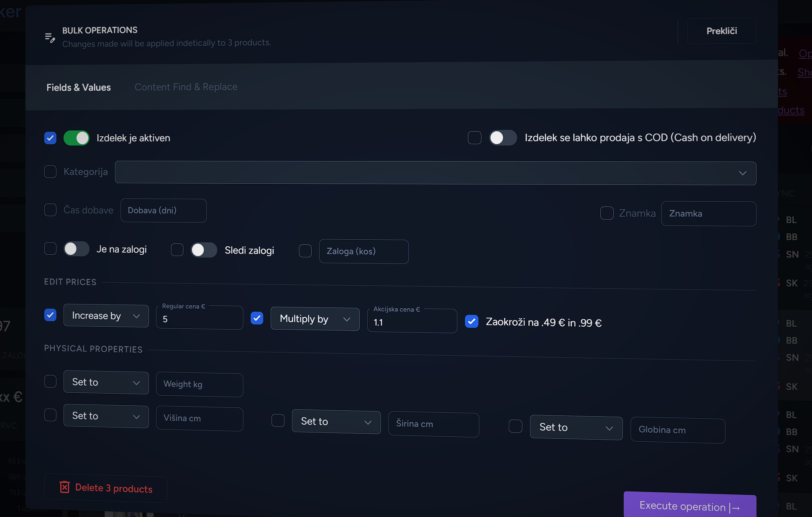This screenshot has width=812, height=517.
Task: Switch to Content Find & Replace tab
Action: pyautogui.click(x=186, y=87)
